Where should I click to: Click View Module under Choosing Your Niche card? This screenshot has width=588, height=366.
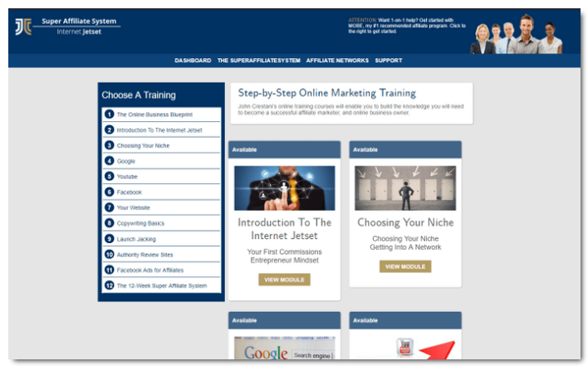[x=405, y=266]
